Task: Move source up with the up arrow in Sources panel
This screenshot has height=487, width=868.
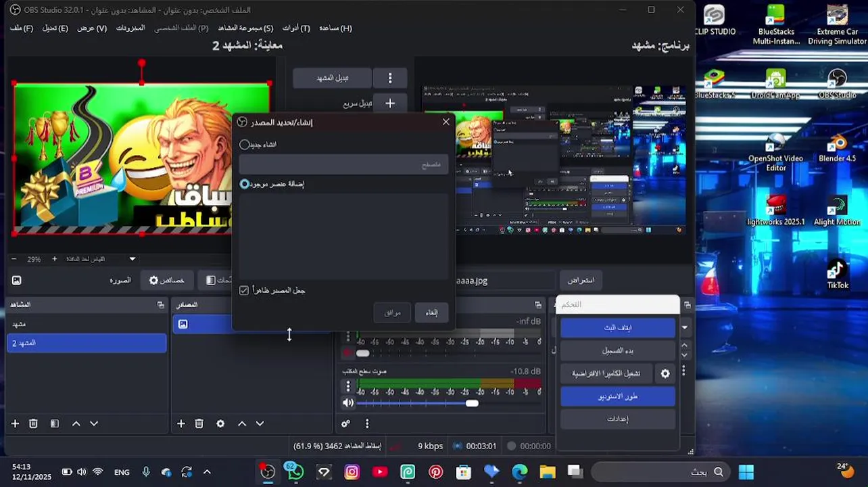Action: pos(242,423)
